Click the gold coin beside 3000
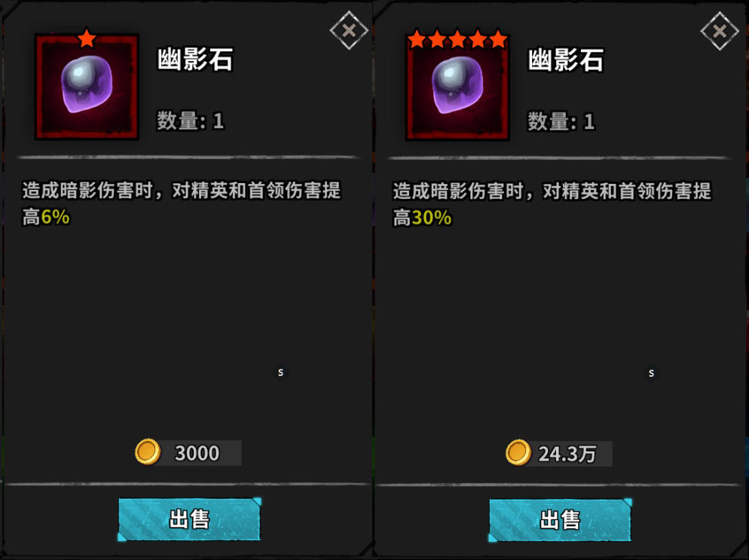 pos(148,451)
